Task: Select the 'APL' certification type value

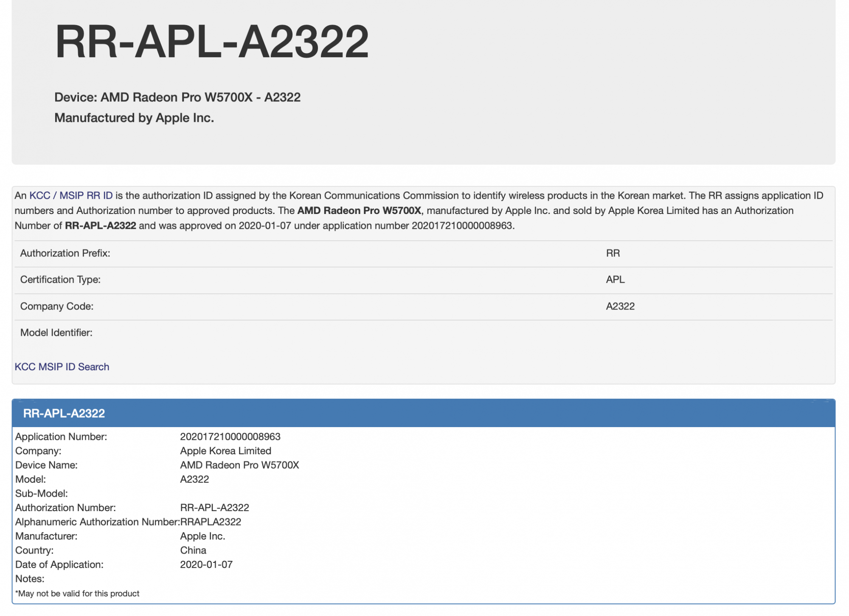Action: [x=616, y=280]
